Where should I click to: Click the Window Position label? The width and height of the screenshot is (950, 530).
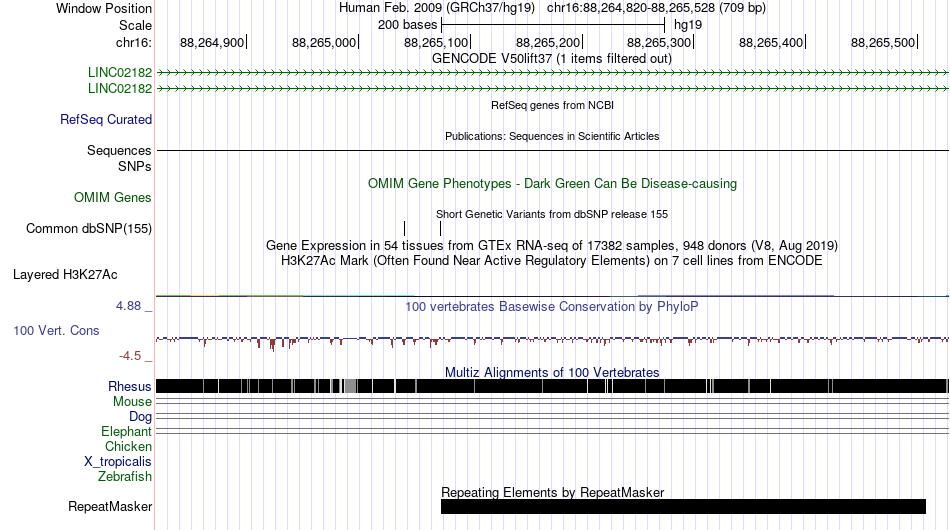coord(104,8)
